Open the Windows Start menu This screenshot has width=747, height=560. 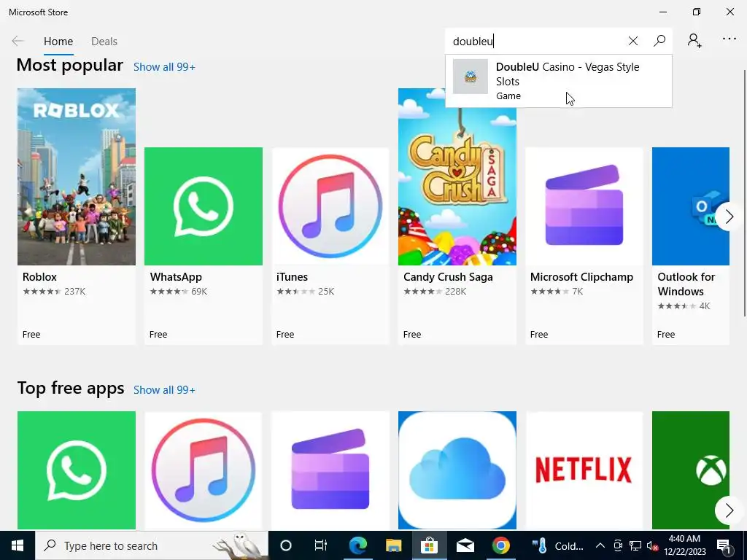pos(18,545)
